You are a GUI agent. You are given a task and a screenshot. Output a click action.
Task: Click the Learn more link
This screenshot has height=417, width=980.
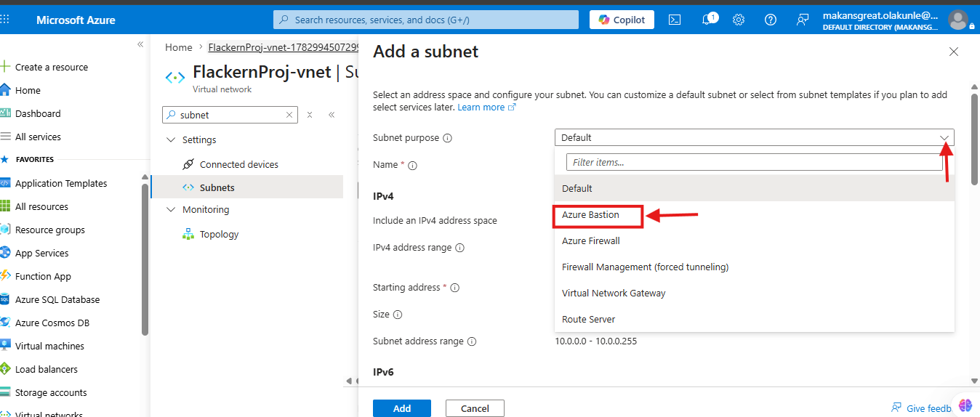481,107
